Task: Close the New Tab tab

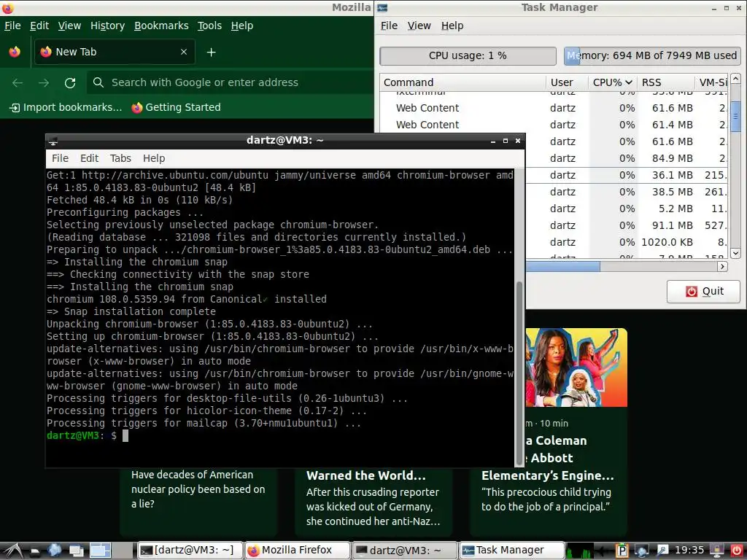Action: 184,52
